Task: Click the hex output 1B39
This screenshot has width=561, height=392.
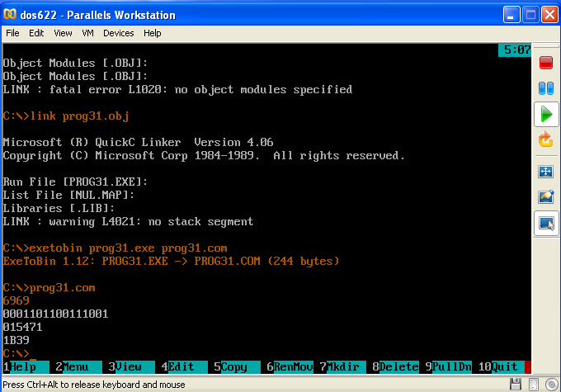Action: [16, 341]
